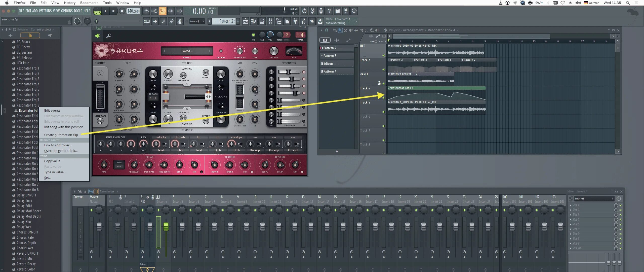Stop playback in the transport bar
Viewport: 644px width, 272px height.
[113, 11]
